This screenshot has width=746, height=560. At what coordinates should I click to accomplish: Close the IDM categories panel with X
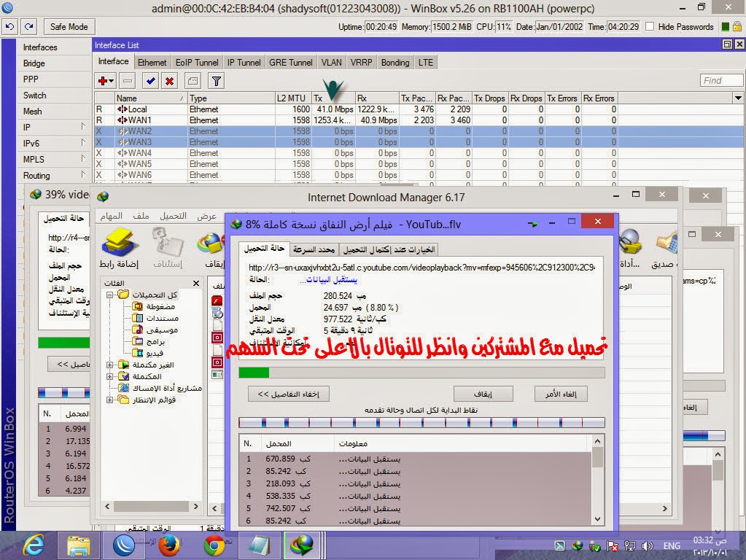[196, 283]
